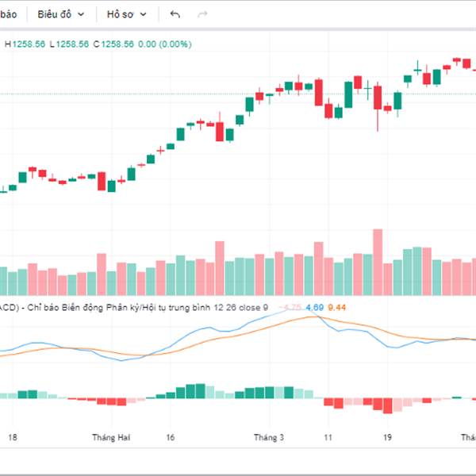Screen dimensions: 476x476
Task: Click the undo arrow icon
Action: click(175, 14)
